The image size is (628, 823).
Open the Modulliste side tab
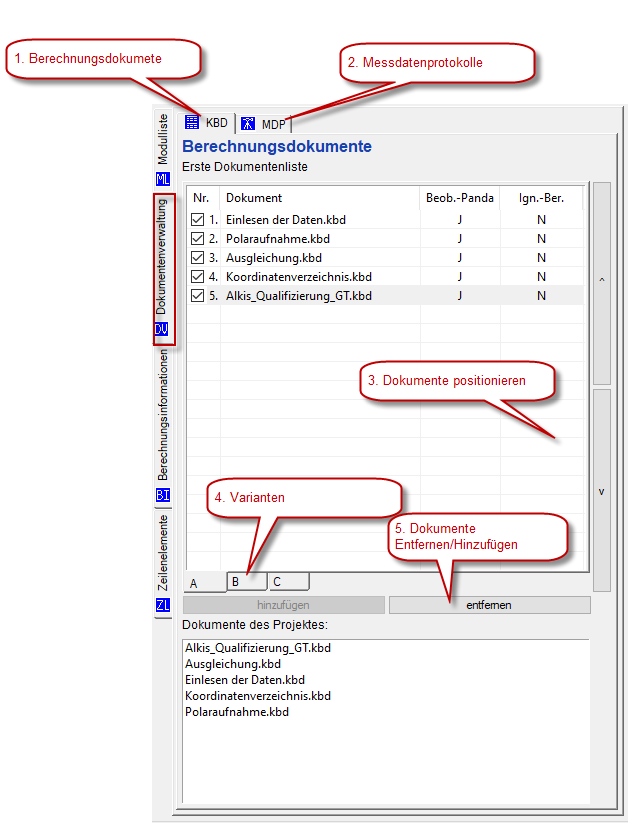coord(163,139)
